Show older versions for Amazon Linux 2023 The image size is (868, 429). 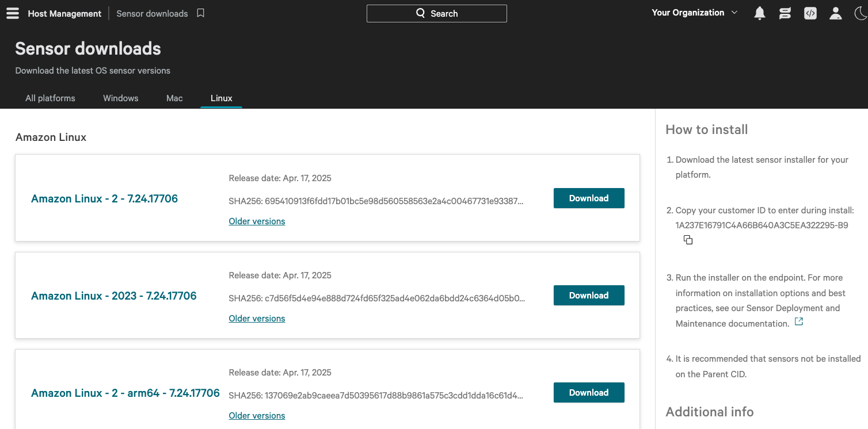(x=257, y=319)
